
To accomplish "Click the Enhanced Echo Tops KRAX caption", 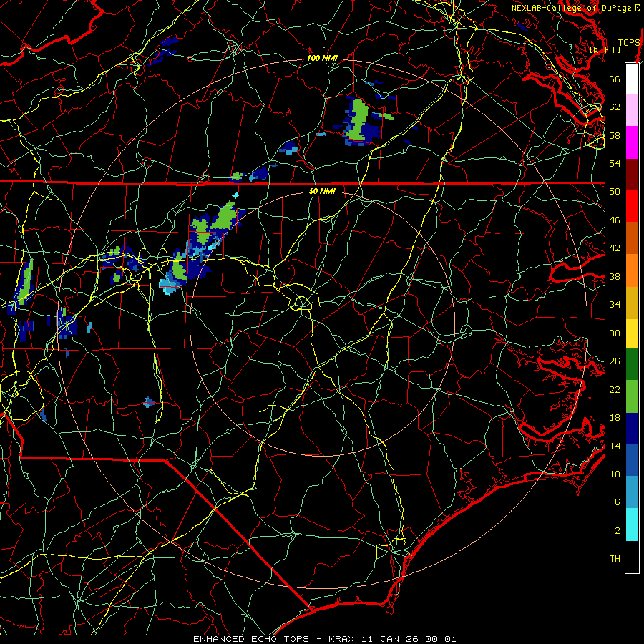I will pos(324,639).
